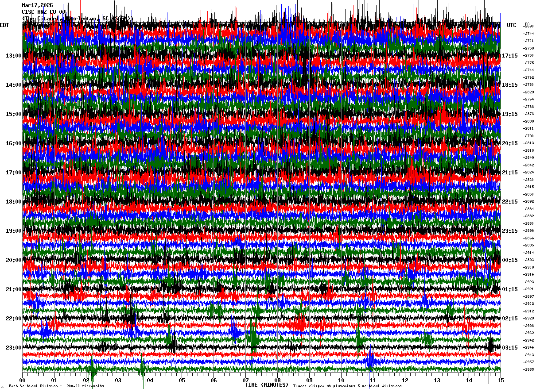536x392 pixels.
Task: Select the 17:00 EDT time label
Action: tap(14, 173)
